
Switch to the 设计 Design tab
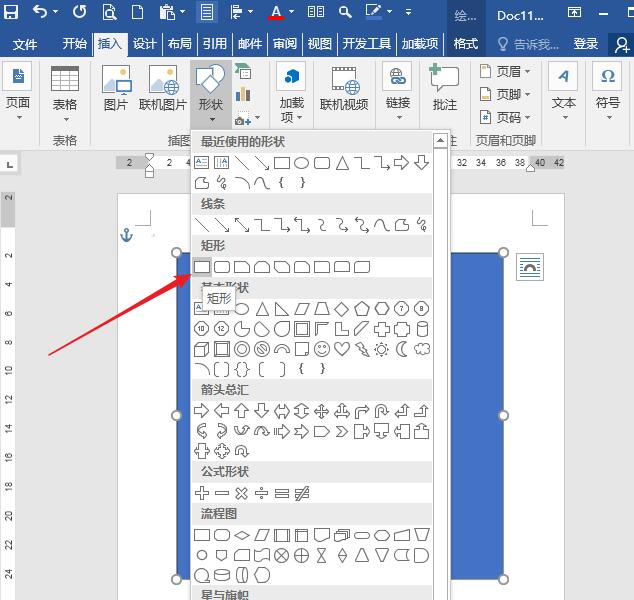click(x=145, y=44)
